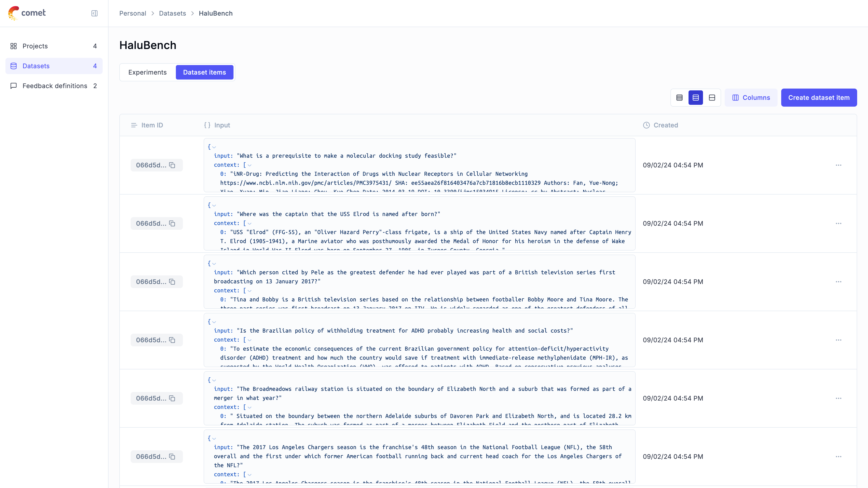This screenshot has width=868, height=488.
Task: Open the Columns selector
Action: click(x=751, y=98)
